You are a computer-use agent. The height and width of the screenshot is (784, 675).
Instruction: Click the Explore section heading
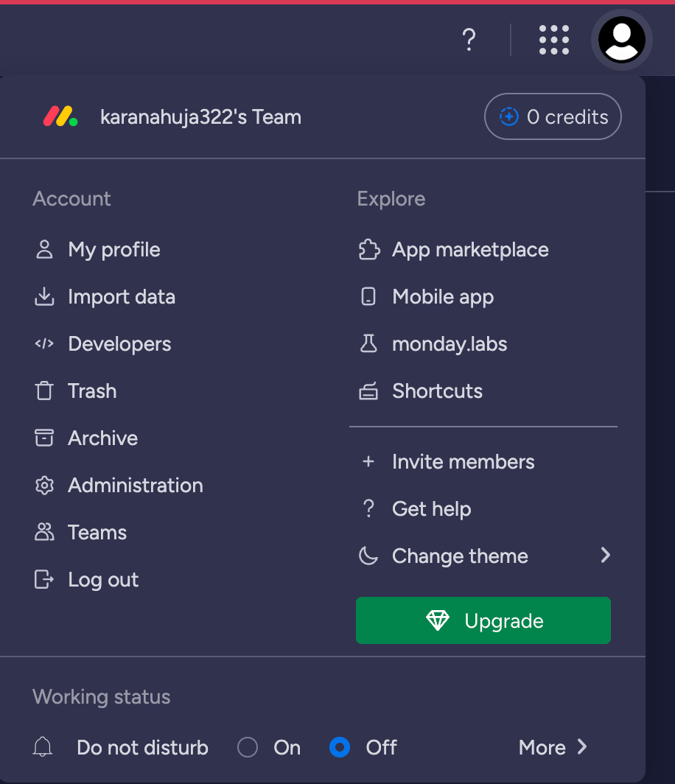(391, 198)
